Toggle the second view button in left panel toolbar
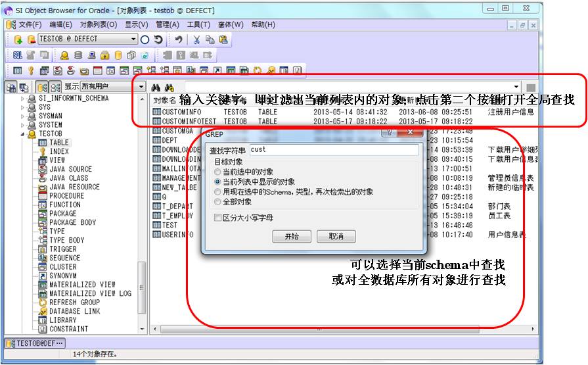Viewport: 588px width, 365px height. coord(24,87)
